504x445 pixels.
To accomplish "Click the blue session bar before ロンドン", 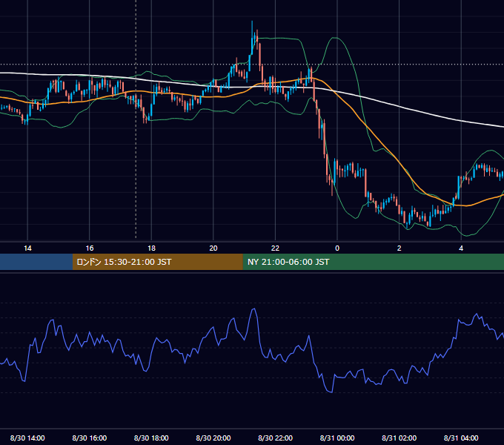I will [36, 262].
